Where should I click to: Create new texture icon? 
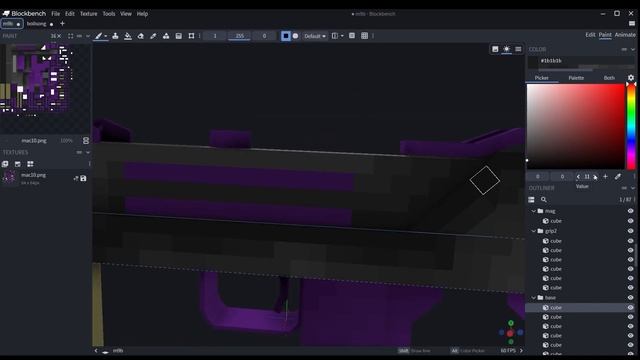pyautogui.click(x=18, y=164)
